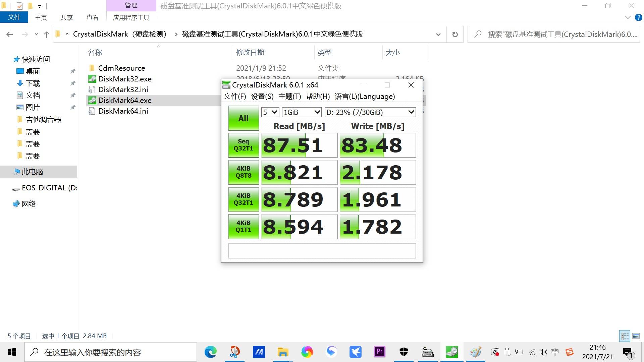644x362 pixels.
Task: Start the 4KiB Q32T1 benchmark
Action: (244, 199)
